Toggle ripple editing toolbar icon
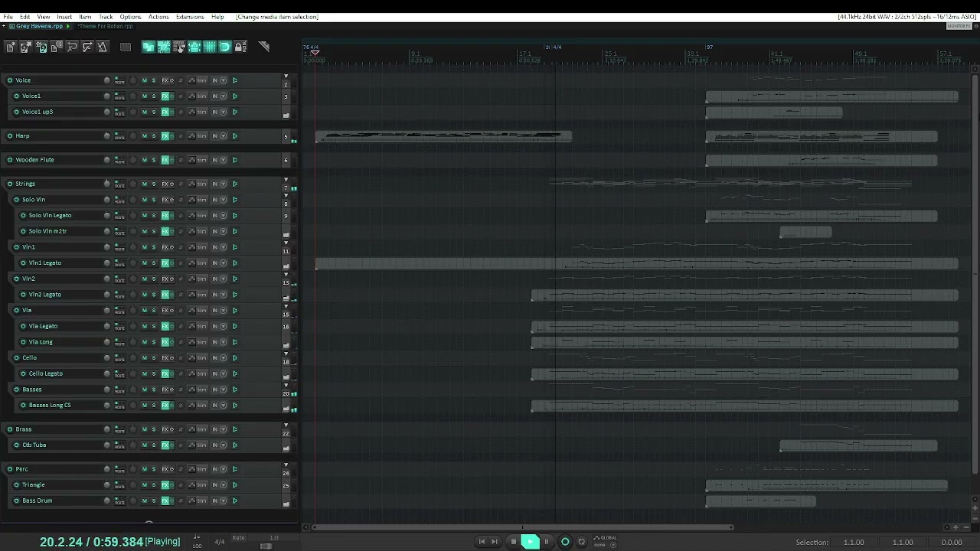 click(179, 47)
